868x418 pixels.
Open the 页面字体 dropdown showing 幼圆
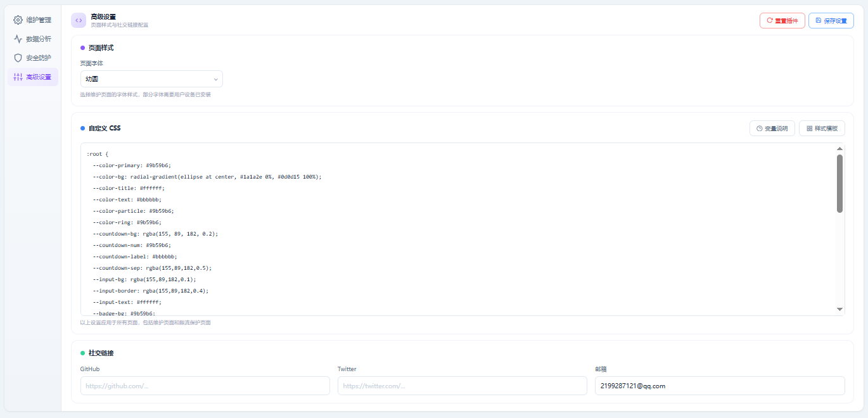[151, 79]
